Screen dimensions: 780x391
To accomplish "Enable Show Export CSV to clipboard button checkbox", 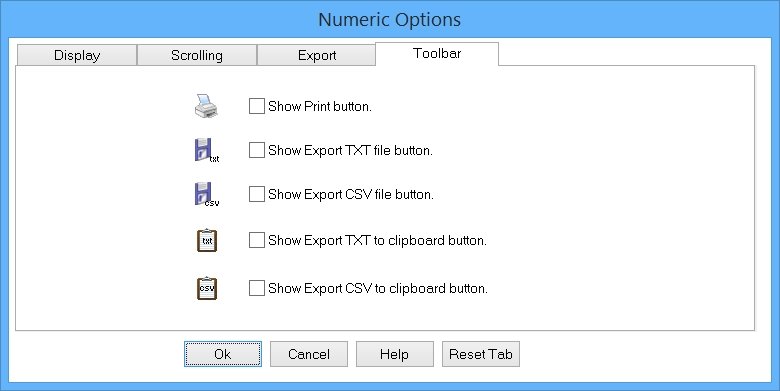I will 257,288.
